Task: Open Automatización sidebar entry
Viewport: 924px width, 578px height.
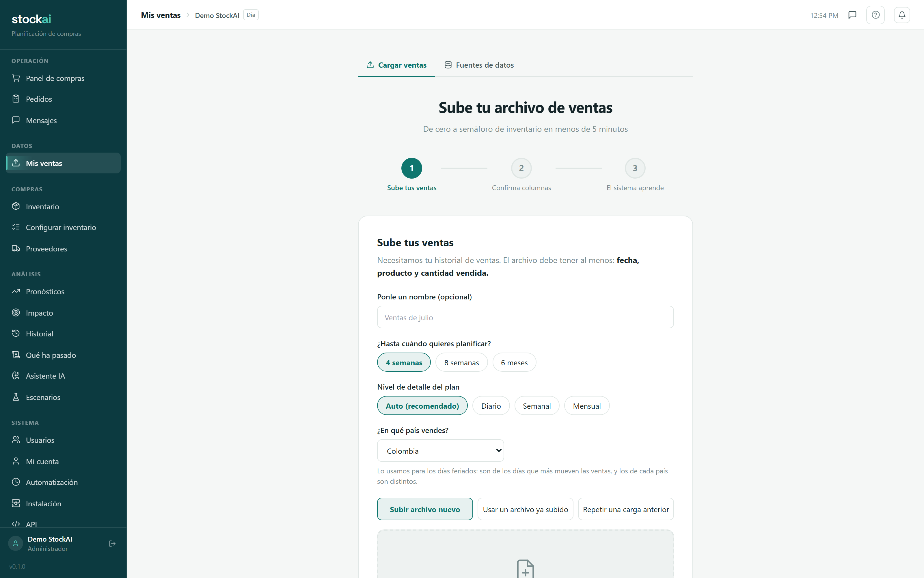Action: 64,482
